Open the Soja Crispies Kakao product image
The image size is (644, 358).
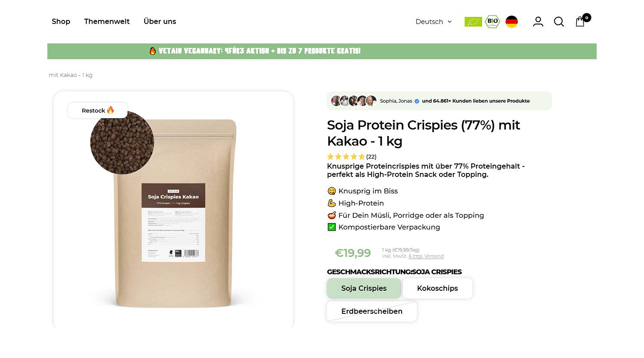[x=174, y=209]
